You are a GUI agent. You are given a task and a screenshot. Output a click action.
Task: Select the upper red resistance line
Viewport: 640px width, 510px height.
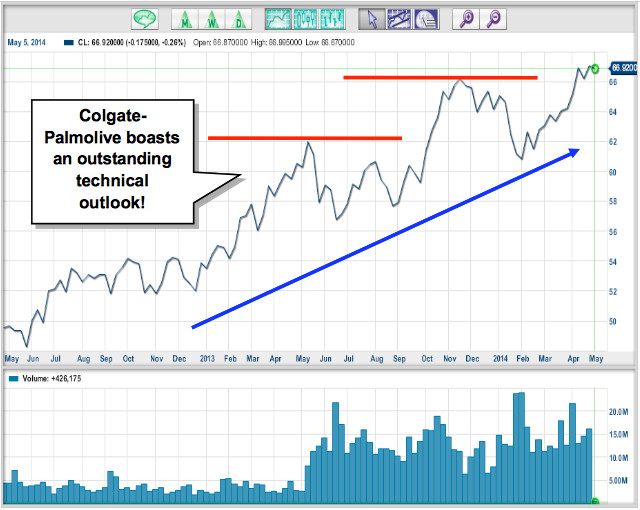440,77
